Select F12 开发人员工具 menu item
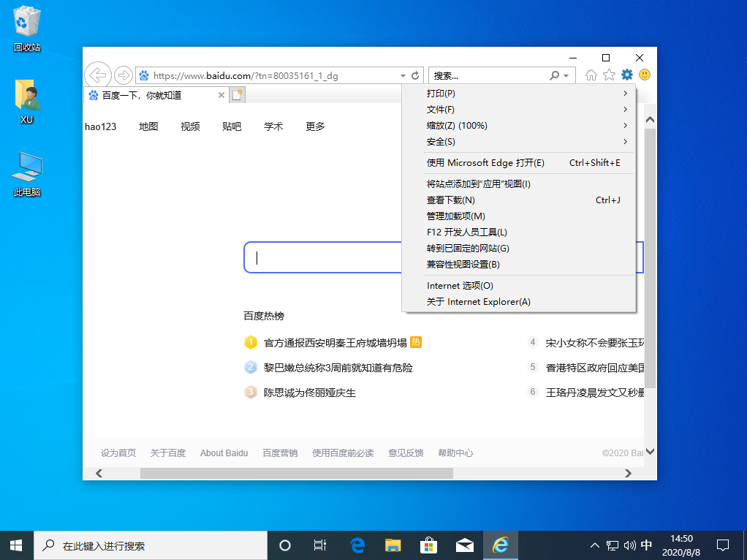Screen dimensions: 747x560 (466, 232)
